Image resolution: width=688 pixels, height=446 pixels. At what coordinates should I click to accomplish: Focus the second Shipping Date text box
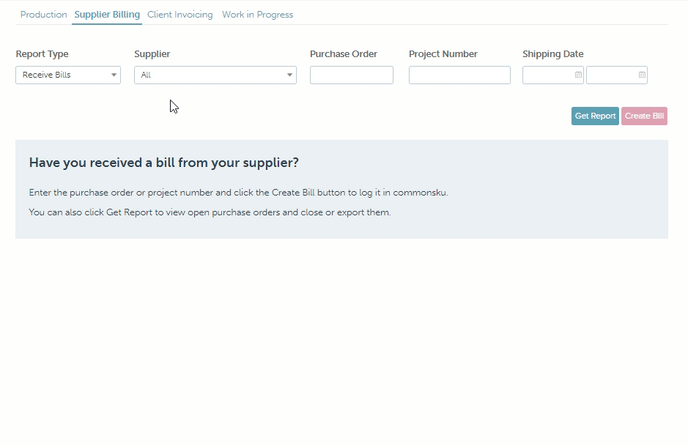coord(612,75)
